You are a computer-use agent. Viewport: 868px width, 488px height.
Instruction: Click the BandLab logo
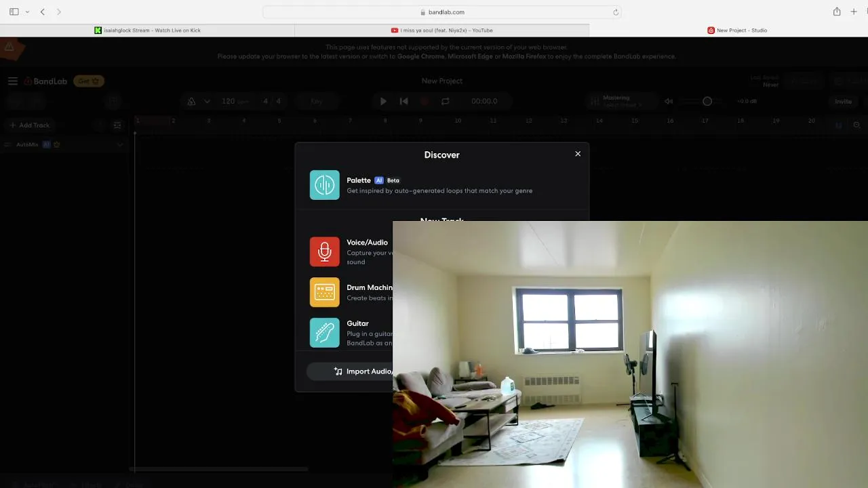pyautogui.click(x=46, y=81)
